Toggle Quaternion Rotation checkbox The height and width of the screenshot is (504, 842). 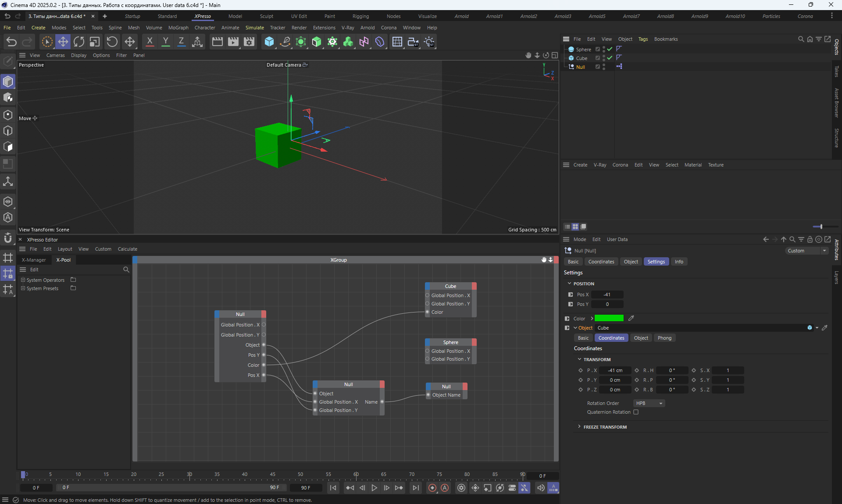click(636, 412)
